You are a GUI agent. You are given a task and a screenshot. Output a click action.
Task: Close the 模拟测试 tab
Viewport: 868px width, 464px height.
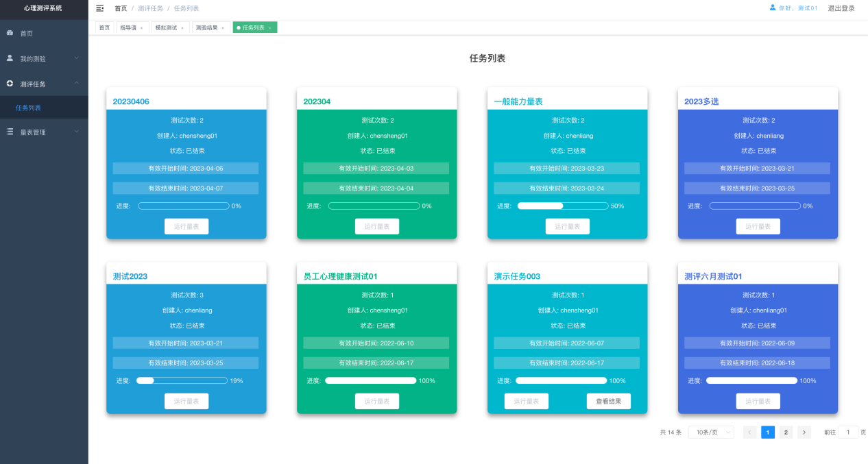point(182,28)
